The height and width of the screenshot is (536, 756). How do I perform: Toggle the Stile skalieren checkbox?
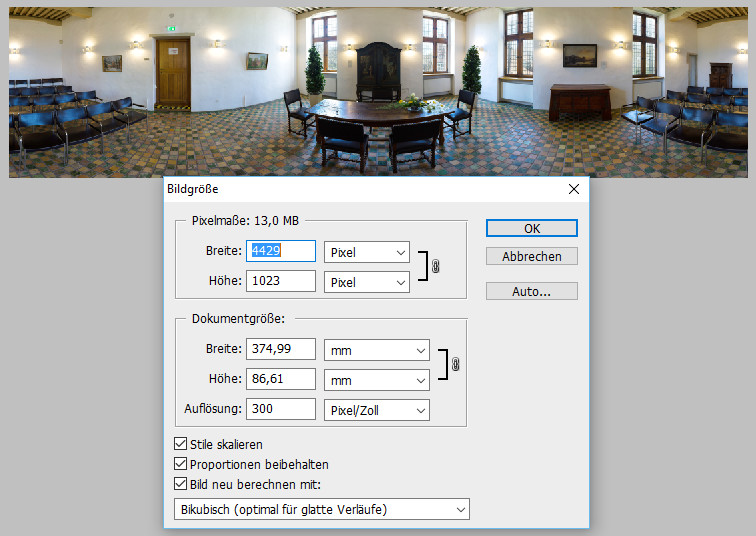(x=181, y=444)
